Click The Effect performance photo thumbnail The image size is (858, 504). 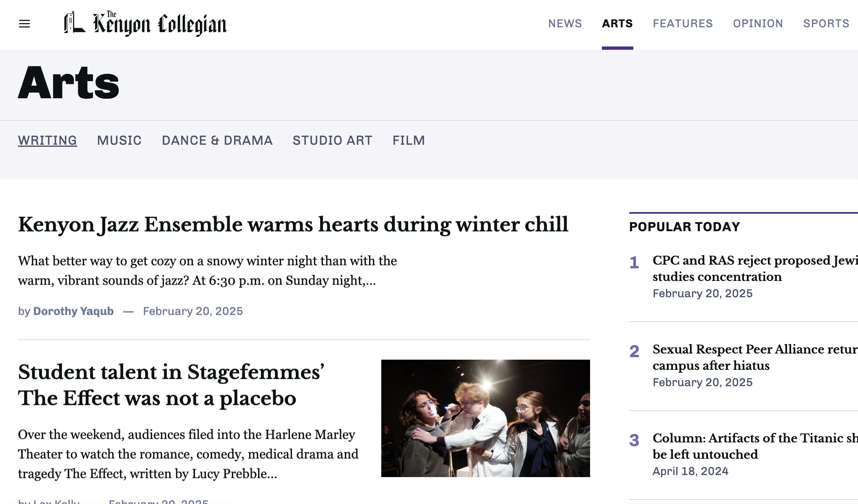(486, 418)
